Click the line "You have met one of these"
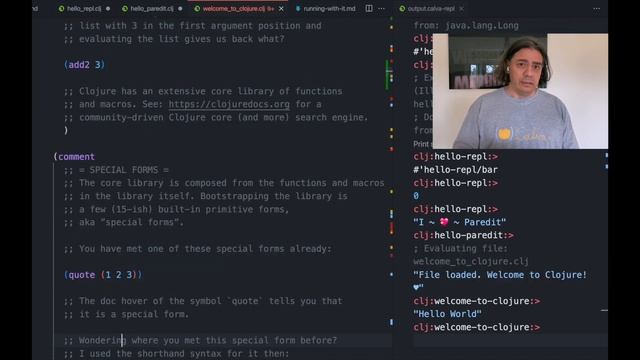640x360 pixels. (197, 249)
